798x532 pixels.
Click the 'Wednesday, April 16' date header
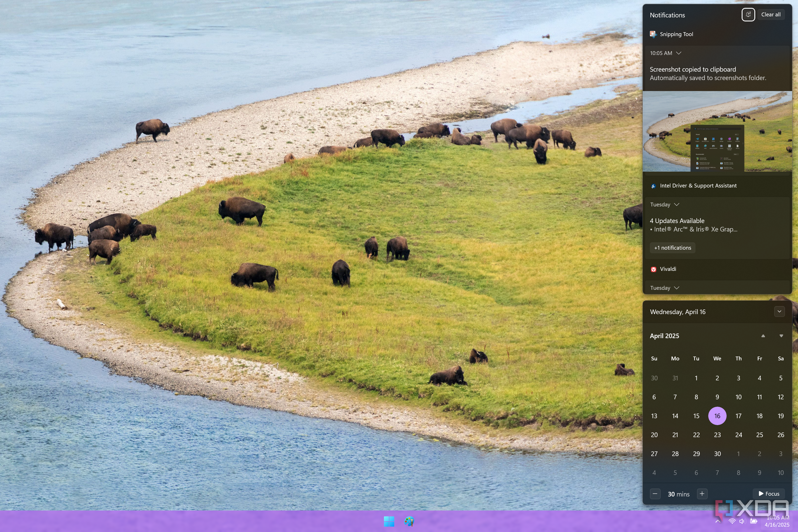(678, 312)
